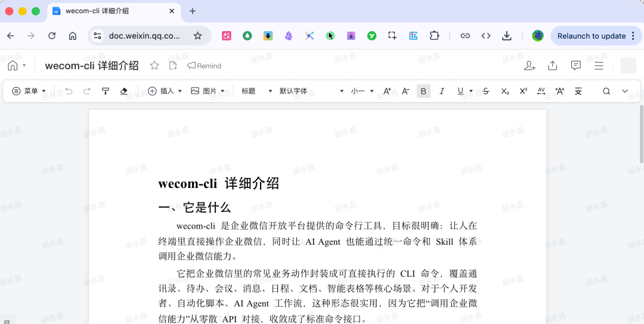Open the 图片 image dropdown
Image resolution: width=644 pixels, height=324 pixels.
tap(208, 91)
